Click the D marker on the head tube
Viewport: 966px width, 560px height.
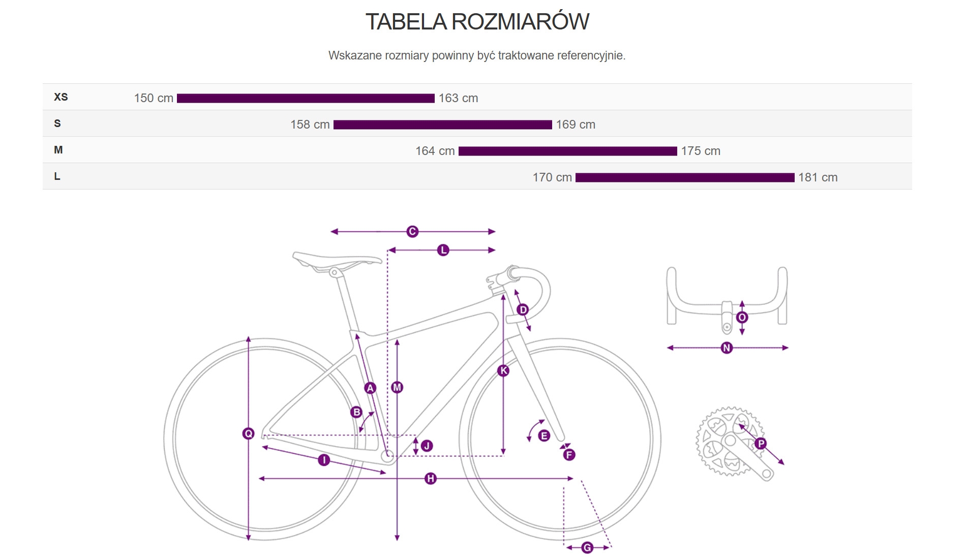pos(523,309)
